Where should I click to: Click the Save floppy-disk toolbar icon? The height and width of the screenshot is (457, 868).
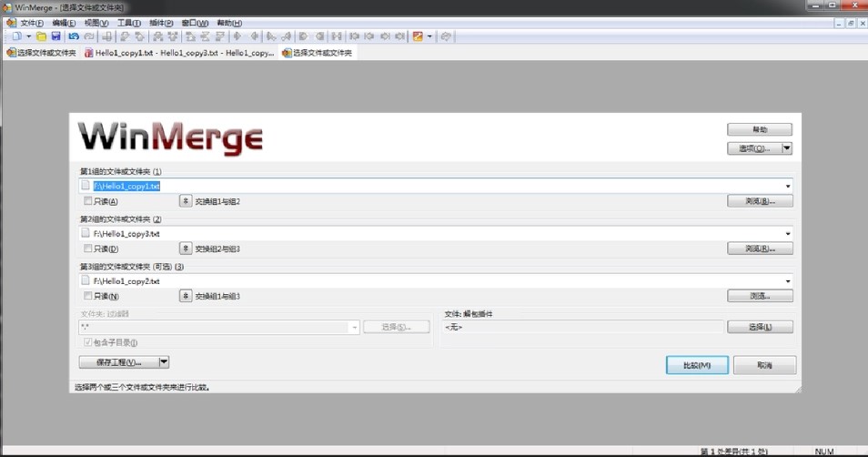(x=56, y=36)
